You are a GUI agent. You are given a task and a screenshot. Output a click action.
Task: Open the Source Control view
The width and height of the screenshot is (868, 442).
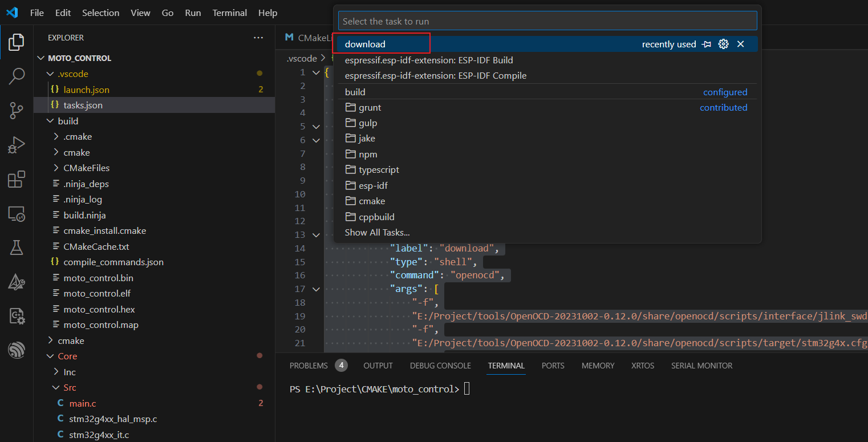point(16,111)
